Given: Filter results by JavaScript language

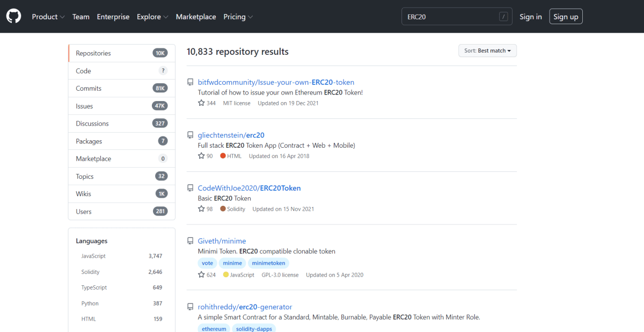Looking at the screenshot, I should [x=122, y=256].
